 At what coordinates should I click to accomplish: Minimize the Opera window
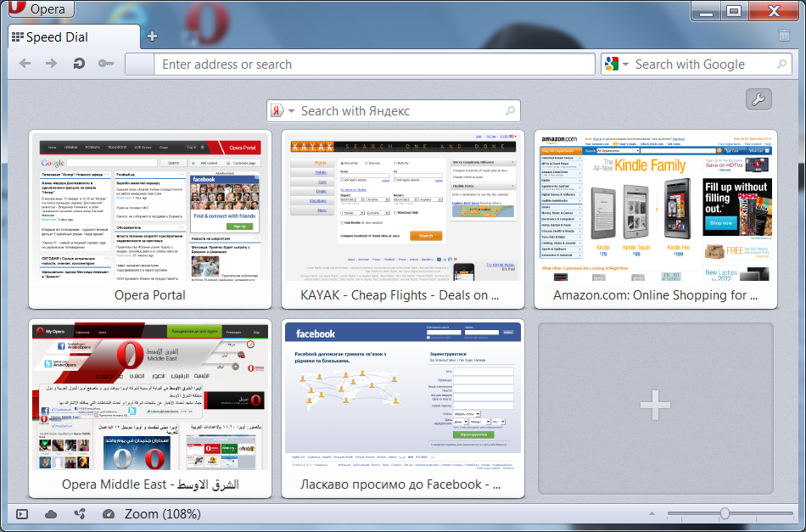point(706,11)
